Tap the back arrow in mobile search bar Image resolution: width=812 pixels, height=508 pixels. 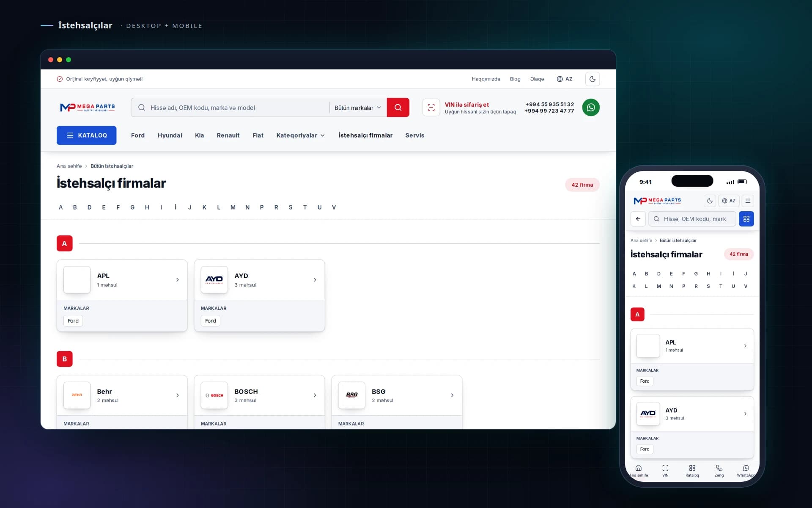(x=638, y=219)
